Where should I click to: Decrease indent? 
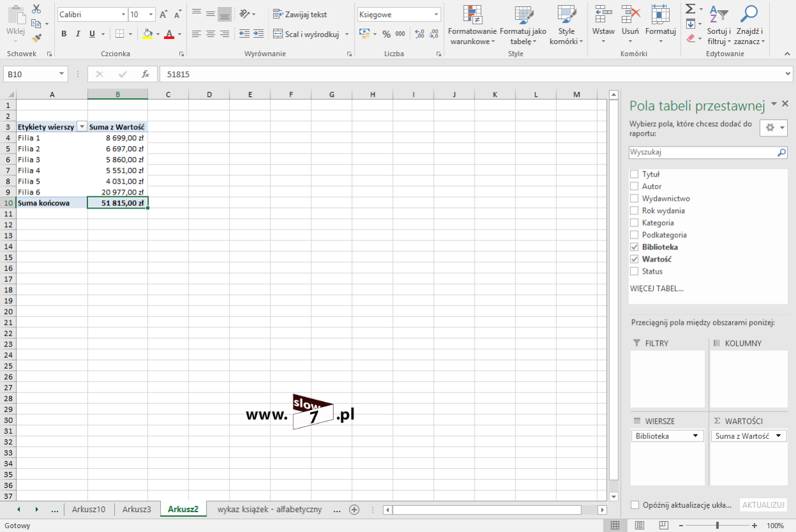(244, 34)
